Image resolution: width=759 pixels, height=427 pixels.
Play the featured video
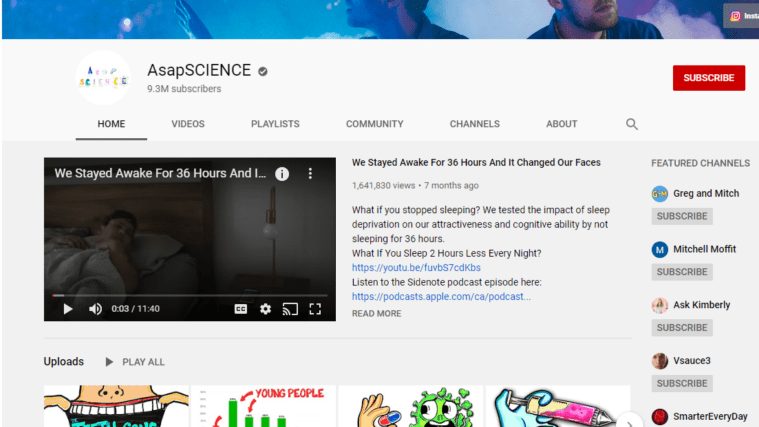pos(68,309)
